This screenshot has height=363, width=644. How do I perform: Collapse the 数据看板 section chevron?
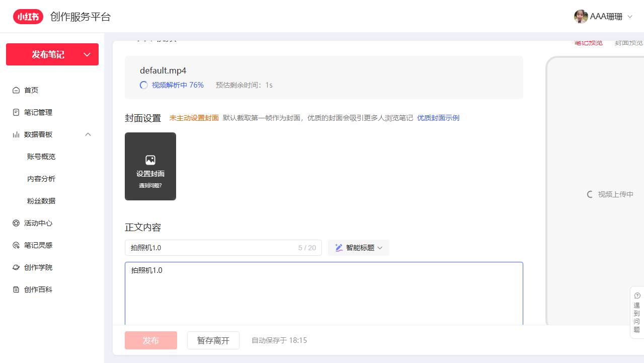[88, 134]
